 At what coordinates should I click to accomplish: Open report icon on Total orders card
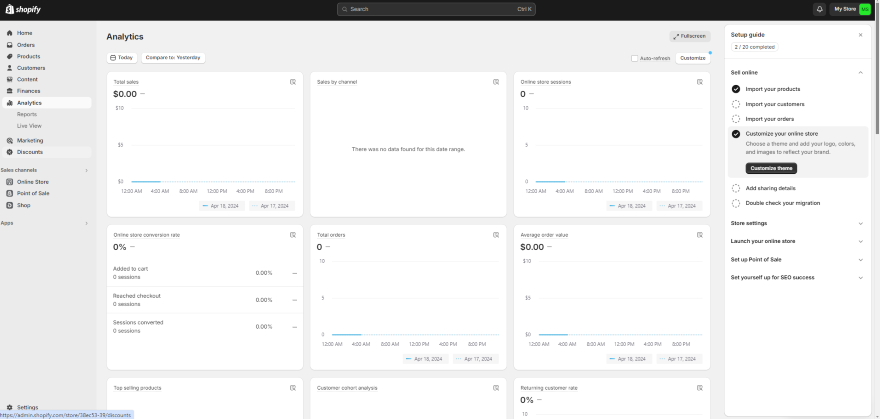(496, 235)
